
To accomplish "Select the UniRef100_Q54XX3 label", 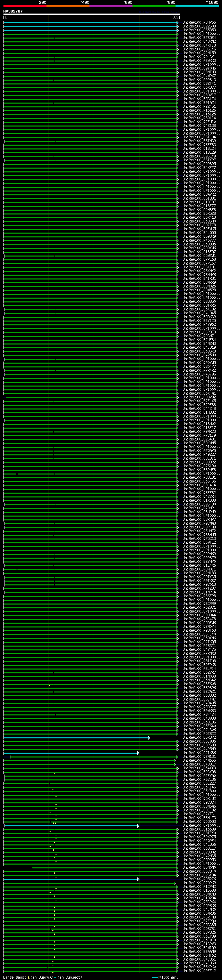I will tap(199, 768).
